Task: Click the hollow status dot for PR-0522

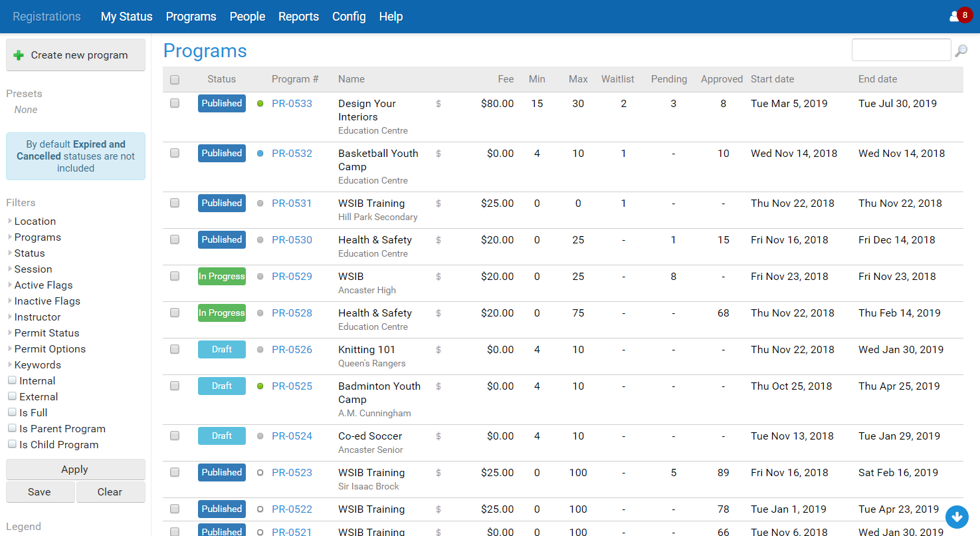Action: [260, 509]
